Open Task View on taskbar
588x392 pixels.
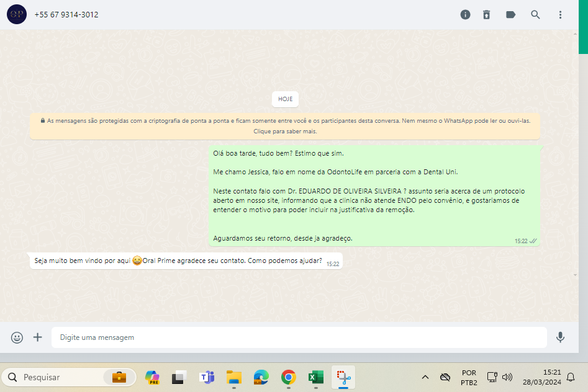click(x=179, y=377)
